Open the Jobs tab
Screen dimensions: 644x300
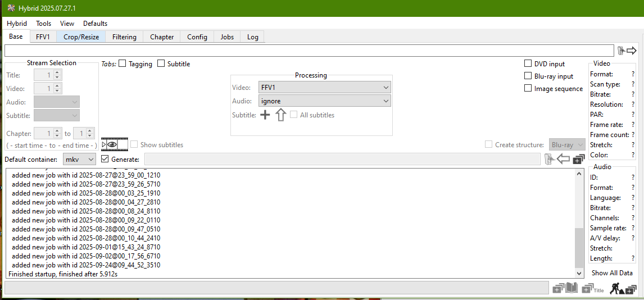pyautogui.click(x=227, y=37)
